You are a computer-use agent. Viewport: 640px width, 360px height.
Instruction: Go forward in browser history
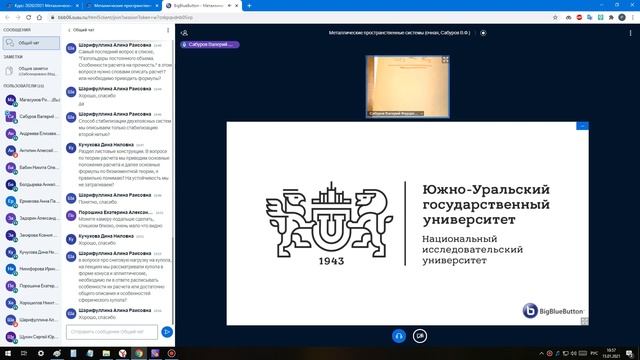point(18,18)
